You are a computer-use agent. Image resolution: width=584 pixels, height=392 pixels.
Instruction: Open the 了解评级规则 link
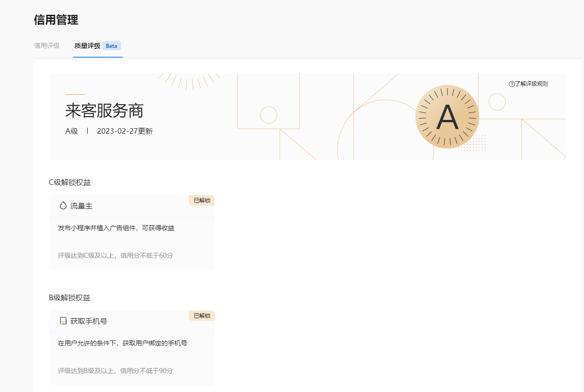pyautogui.click(x=531, y=84)
